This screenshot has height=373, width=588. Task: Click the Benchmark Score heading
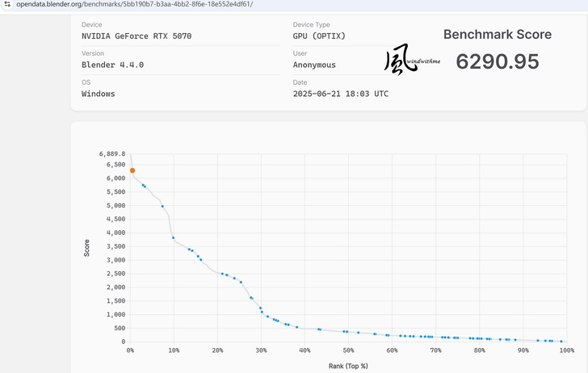tap(497, 35)
